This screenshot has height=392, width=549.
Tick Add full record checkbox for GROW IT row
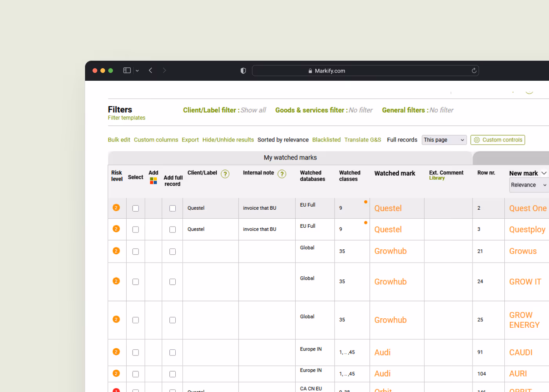pos(173,282)
